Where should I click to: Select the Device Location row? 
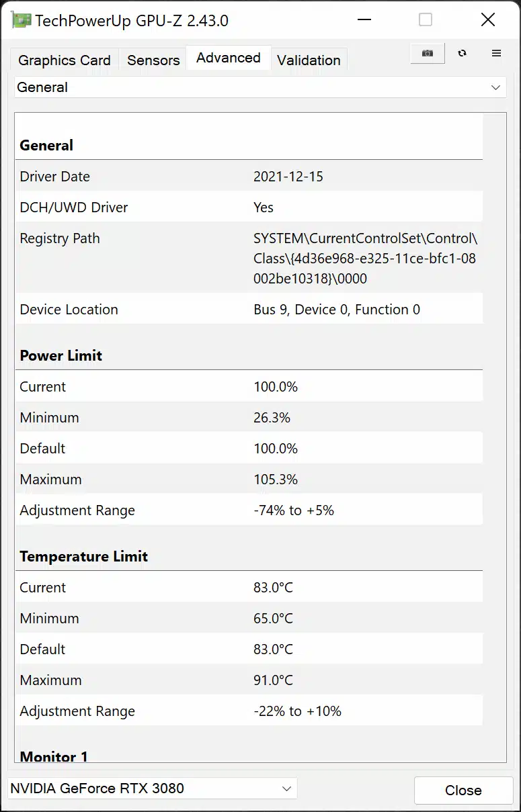(249, 310)
